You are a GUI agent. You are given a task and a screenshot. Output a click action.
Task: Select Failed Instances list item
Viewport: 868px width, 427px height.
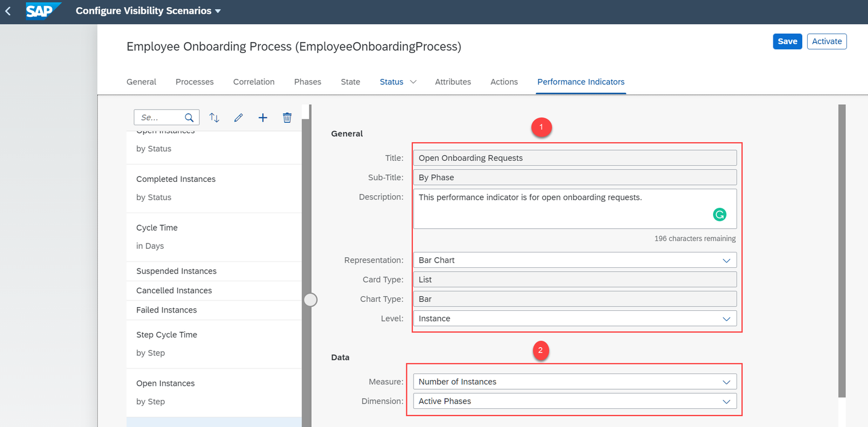[214, 310]
